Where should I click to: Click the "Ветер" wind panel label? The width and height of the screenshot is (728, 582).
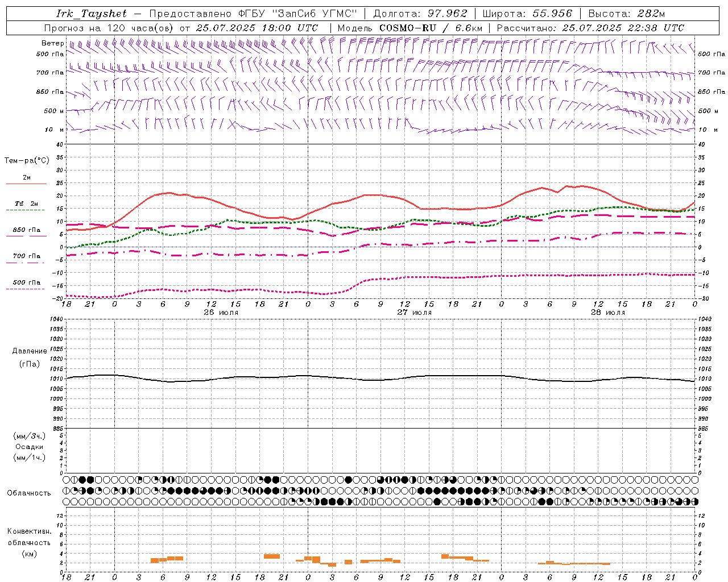(x=52, y=43)
